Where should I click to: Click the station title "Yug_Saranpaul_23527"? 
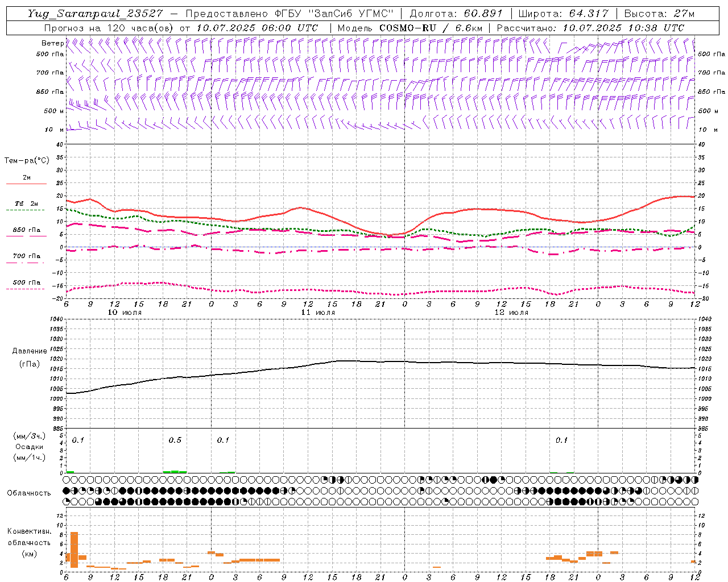95,14
